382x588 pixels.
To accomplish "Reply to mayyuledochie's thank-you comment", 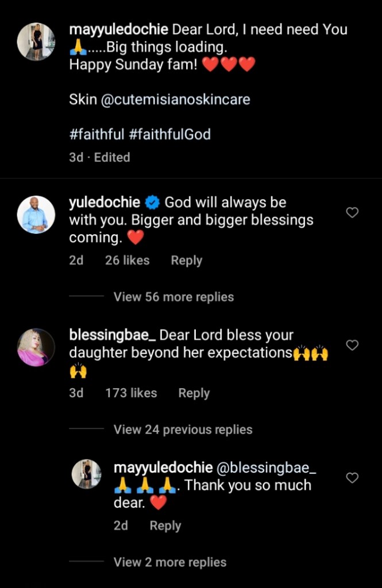I will pos(165,525).
